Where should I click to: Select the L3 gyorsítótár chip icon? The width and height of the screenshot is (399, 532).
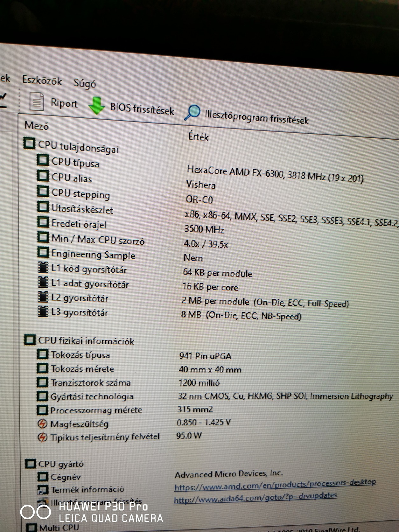[43, 311]
